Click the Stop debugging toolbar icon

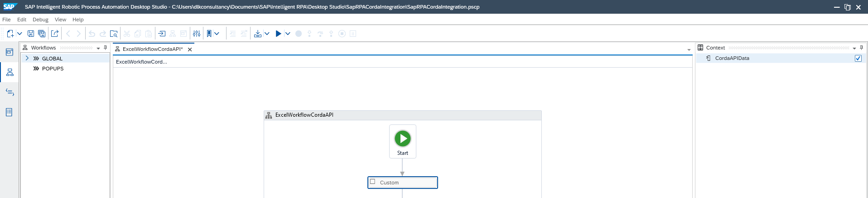(x=342, y=34)
